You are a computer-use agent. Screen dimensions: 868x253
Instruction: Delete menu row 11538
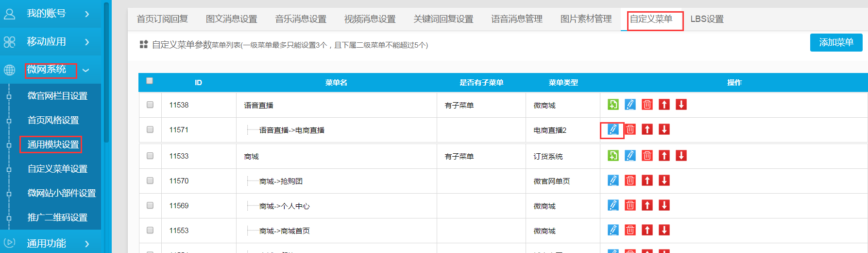click(647, 105)
